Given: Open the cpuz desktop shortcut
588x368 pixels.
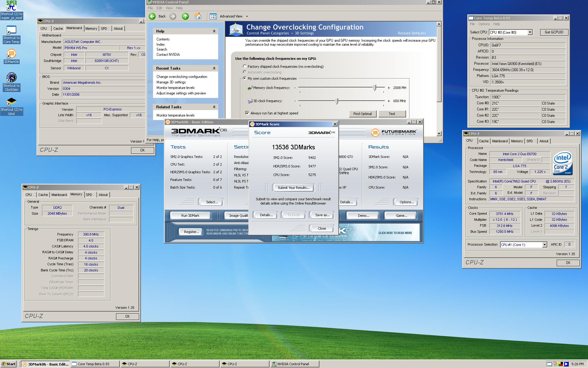Looking at the screenshot, I should 11,106.
